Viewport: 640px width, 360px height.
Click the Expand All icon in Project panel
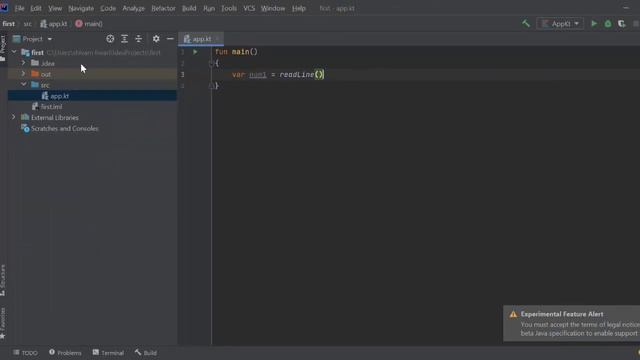click(124, 39)
